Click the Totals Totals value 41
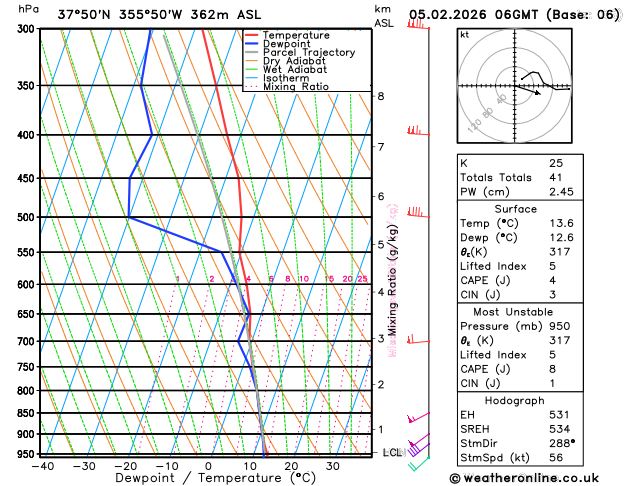 pyautogui.click(x=556, y=178)
